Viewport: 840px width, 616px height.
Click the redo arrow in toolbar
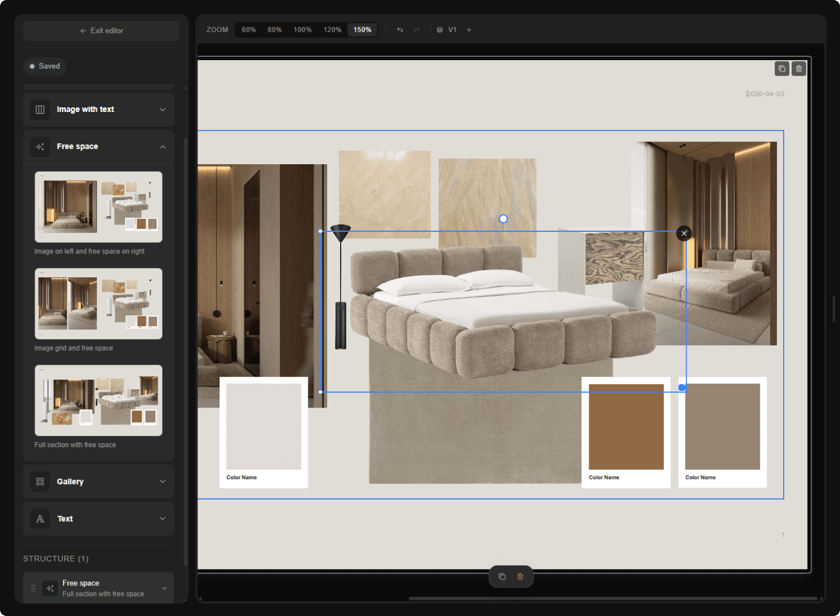(417, 30)
